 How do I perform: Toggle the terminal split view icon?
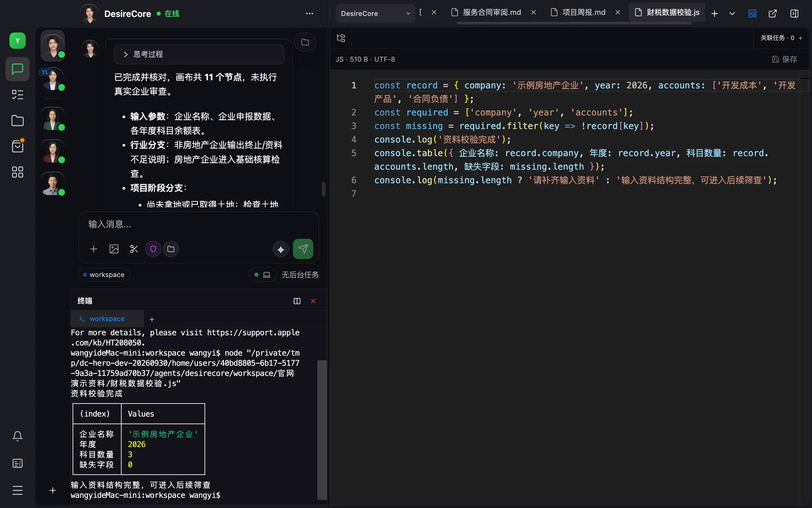[297, 301]
